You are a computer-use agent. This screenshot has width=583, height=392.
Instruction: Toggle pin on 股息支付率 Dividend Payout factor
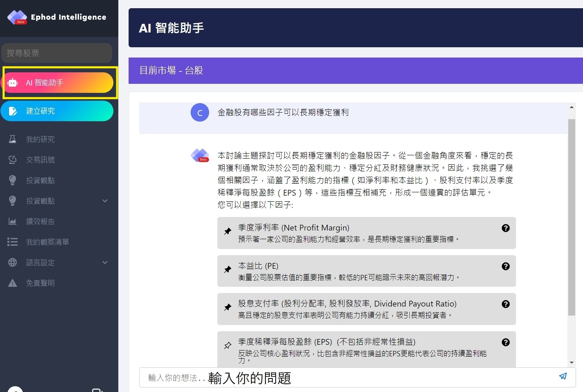point(228,307)
